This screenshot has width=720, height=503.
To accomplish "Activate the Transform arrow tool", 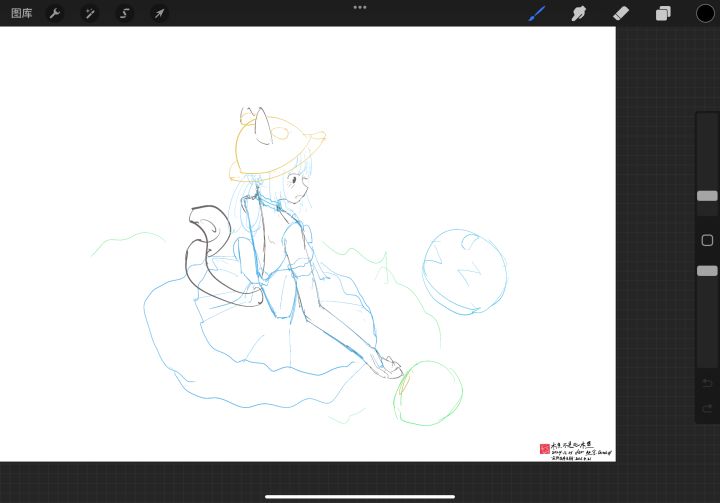I will 159,13.
